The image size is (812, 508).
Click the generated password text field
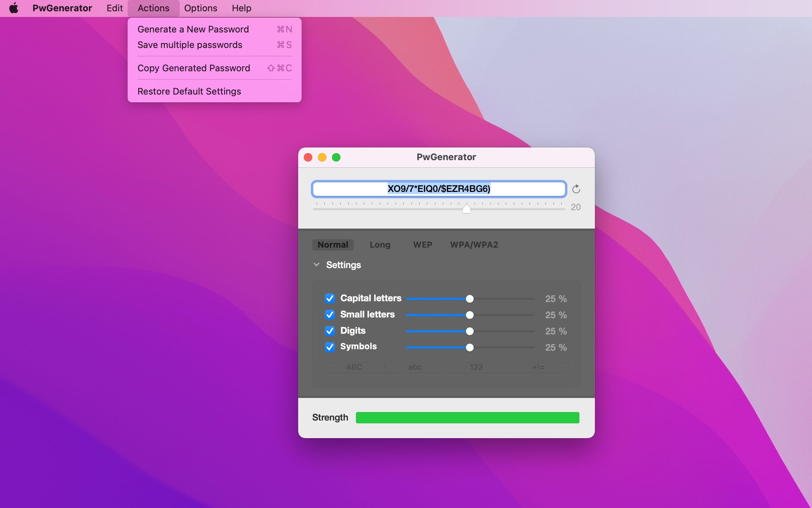pyautogui.click(x=439, y=189)
